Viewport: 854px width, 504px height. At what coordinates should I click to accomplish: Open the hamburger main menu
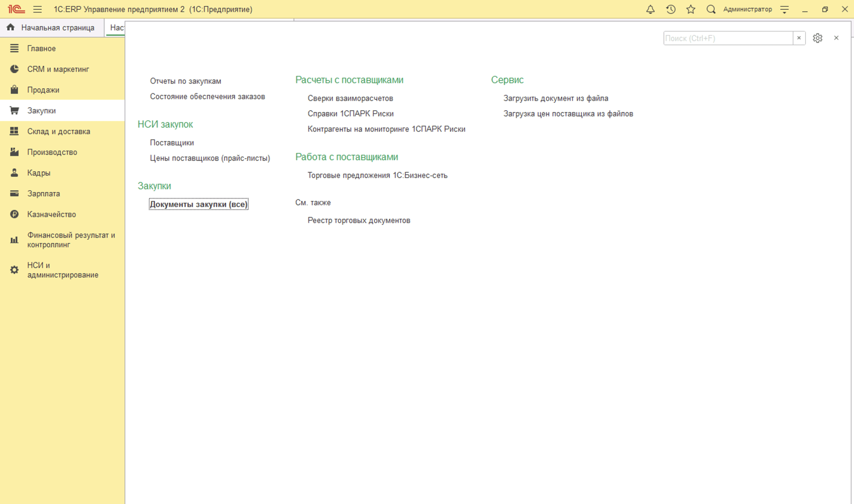coord(37,9)
